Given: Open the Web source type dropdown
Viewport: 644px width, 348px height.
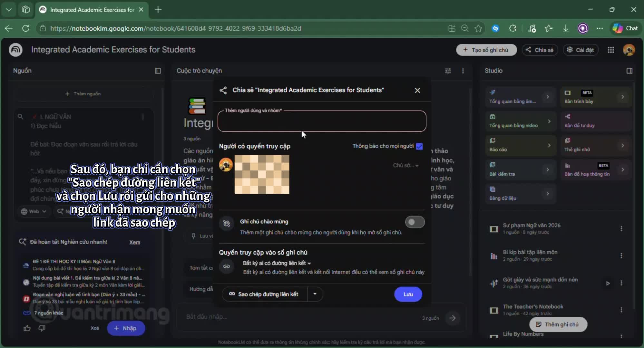Looking at the screenshot, I should click(34, 211).
